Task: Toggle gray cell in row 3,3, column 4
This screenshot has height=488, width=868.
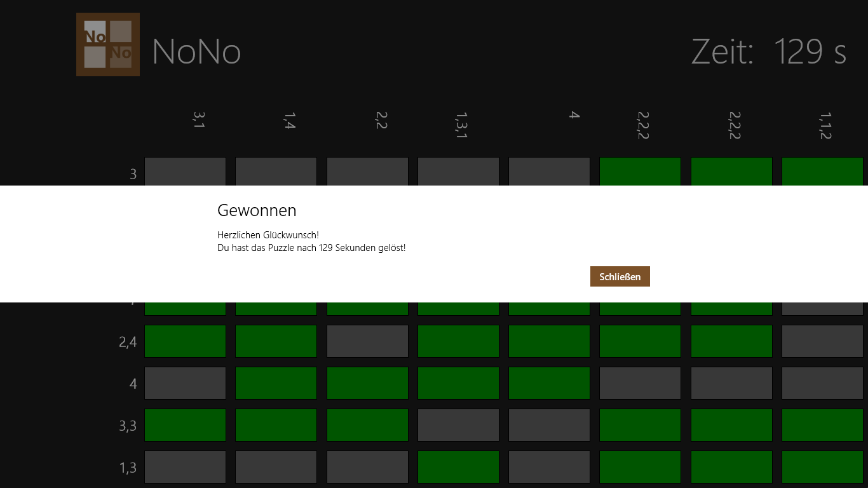Action: (x=549, y=425)
